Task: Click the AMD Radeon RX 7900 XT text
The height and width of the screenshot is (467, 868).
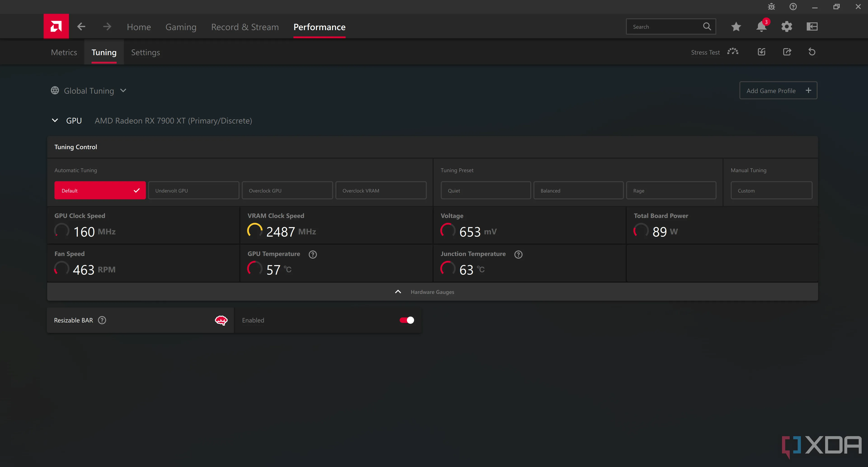Action: tap(173, 121)
